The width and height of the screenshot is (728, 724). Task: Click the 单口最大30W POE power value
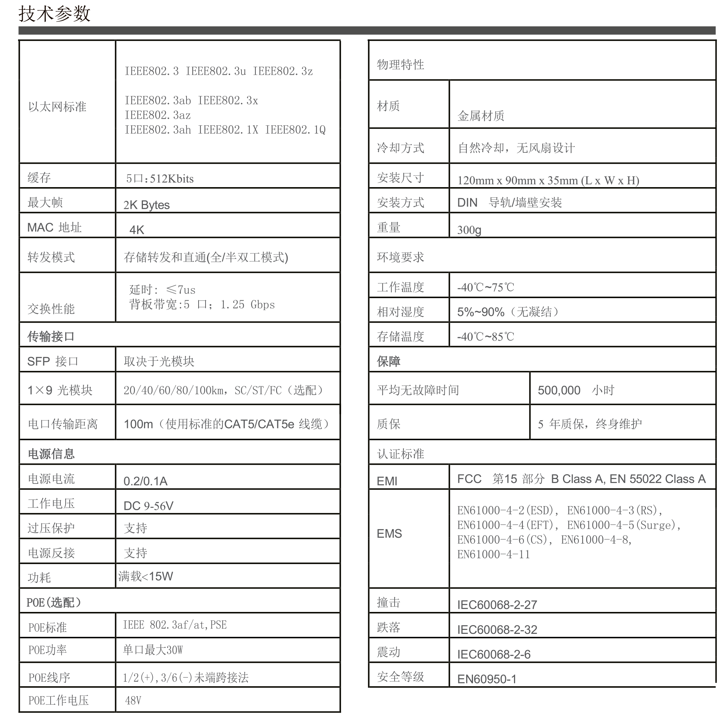[x=153, y=650]
